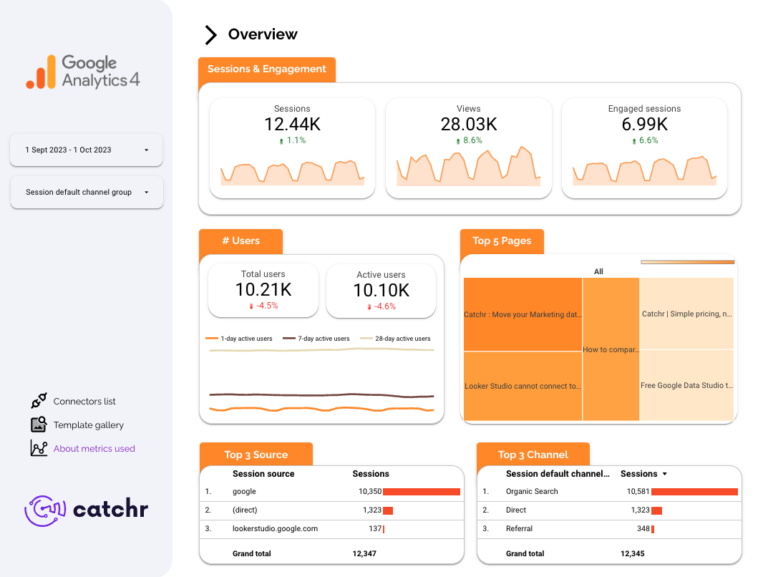Screen dimensions: 768x577
Task: Select the Sessions & Engagement tab header
Action: point(267,70)
